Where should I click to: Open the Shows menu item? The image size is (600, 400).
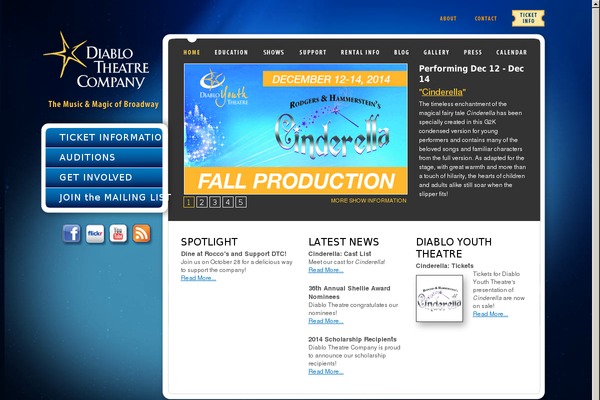(x=274, y=52)
